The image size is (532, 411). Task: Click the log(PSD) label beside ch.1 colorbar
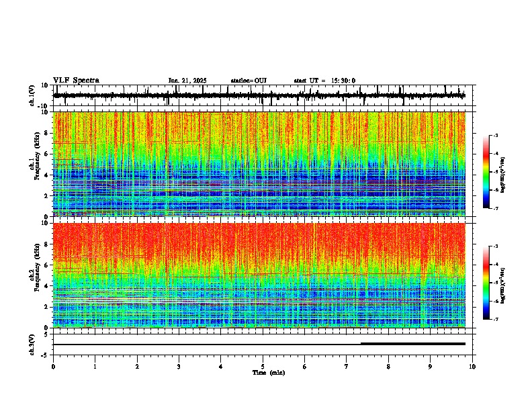coord(503,175)
